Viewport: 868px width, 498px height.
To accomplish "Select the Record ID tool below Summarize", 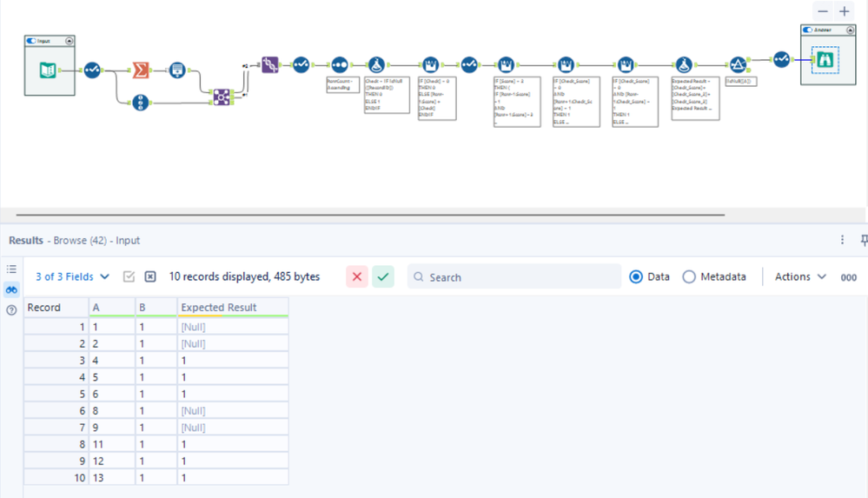I will tap(140, 103).
